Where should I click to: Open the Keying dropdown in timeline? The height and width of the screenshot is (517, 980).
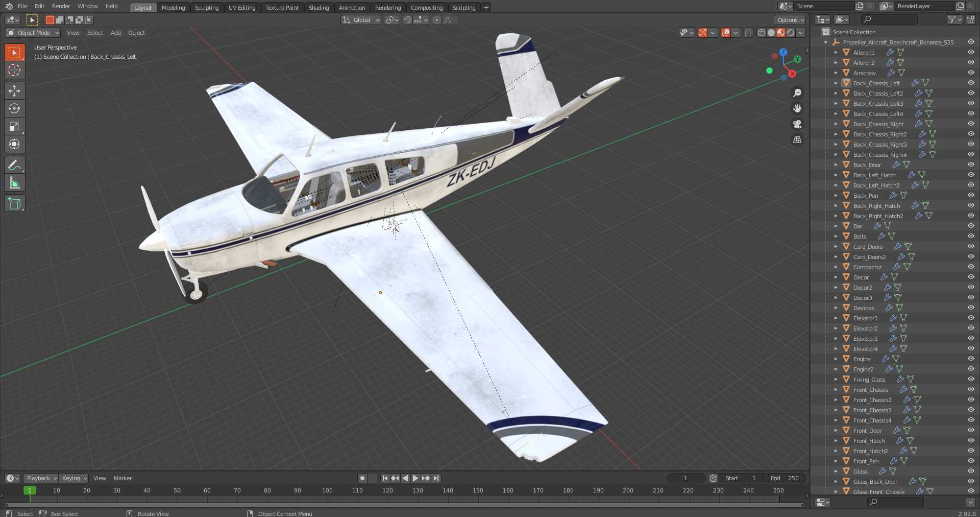click(x=73, y=478)
